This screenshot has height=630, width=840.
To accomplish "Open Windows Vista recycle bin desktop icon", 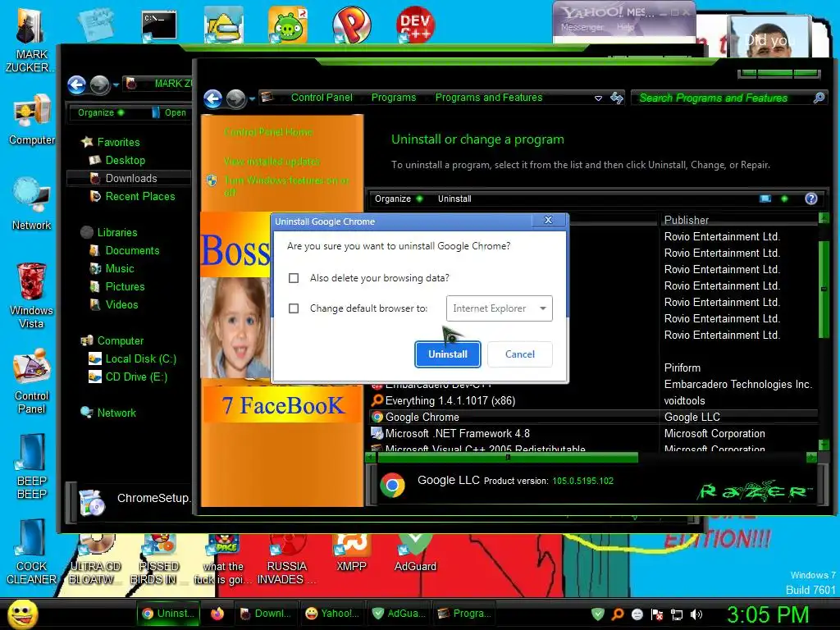I will click(31, 295).
